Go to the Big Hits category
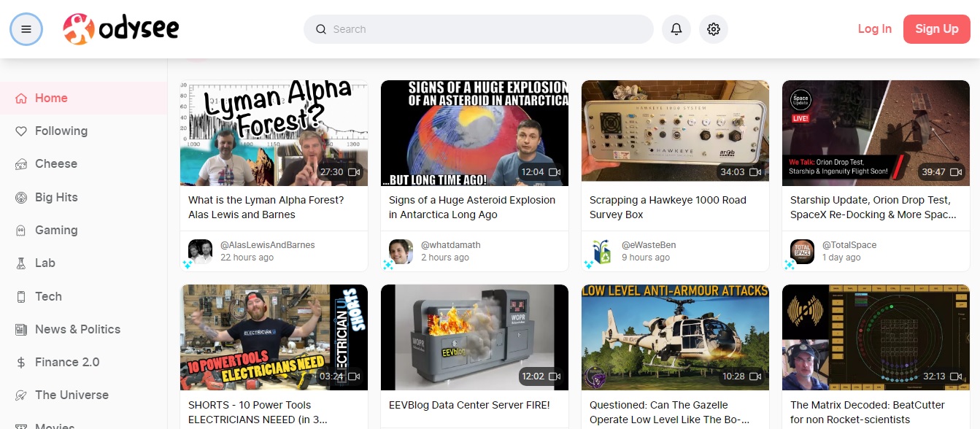The width and height of the screenshot is (980, 429). pos(83,198)
